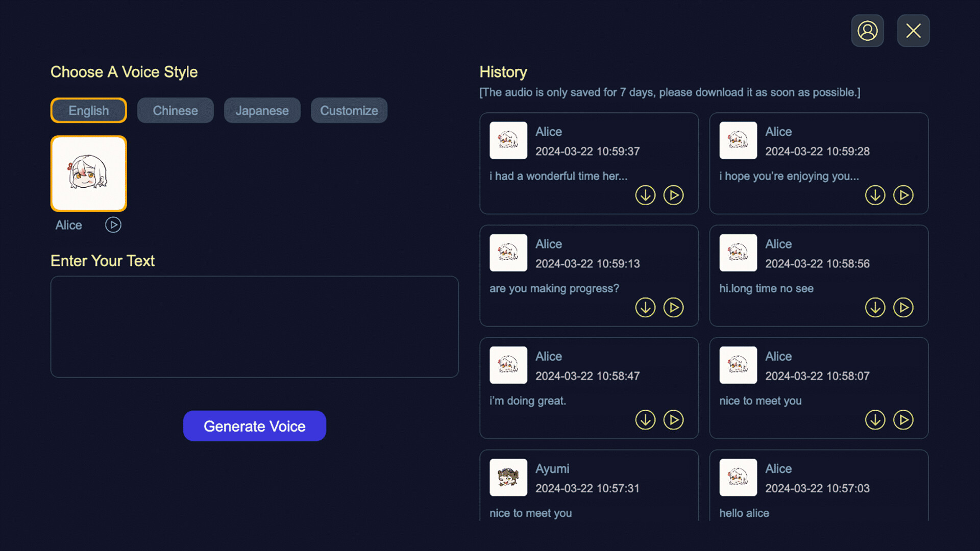Download the 'i'm doing great.' audio
This screenshot has width=980, height=551.
(x=645, y=419)
